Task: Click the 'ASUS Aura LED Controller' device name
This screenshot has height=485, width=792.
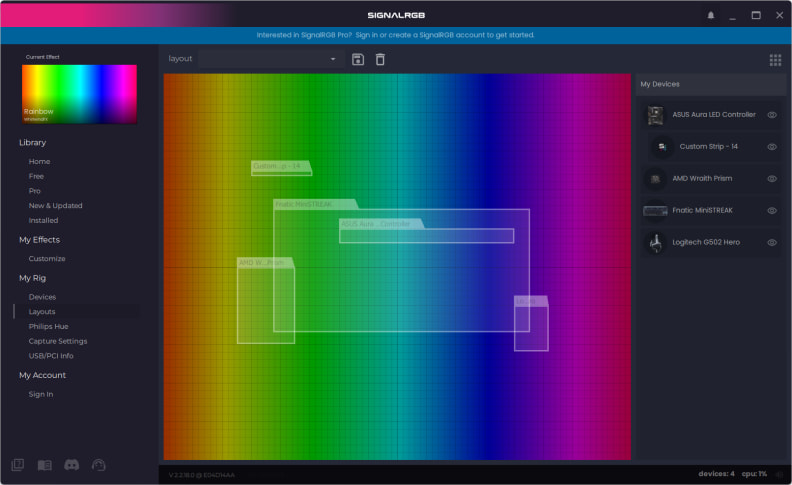Action: coord(714,115)
